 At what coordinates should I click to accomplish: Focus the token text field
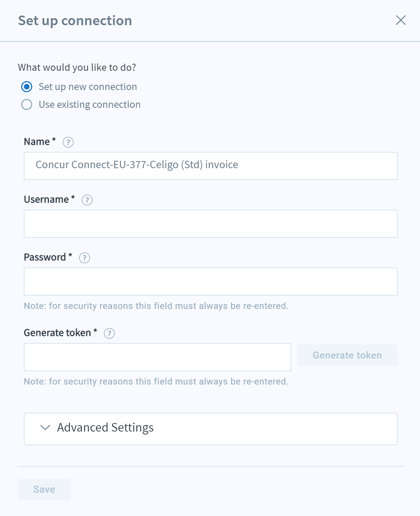tap(158, 357)
